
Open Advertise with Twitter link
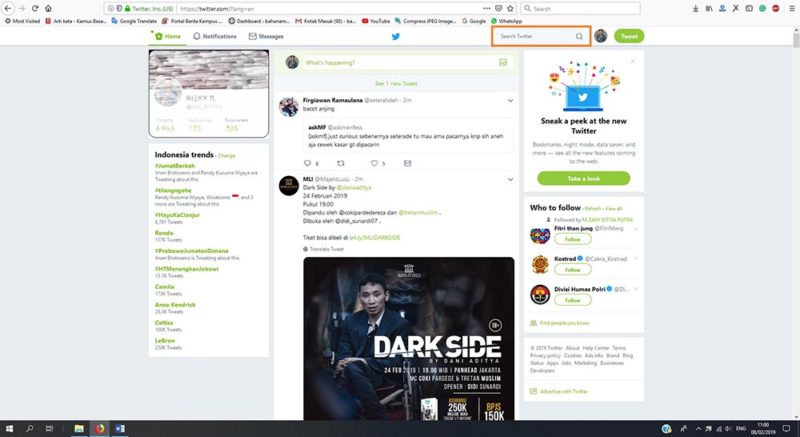pos(564,391)
